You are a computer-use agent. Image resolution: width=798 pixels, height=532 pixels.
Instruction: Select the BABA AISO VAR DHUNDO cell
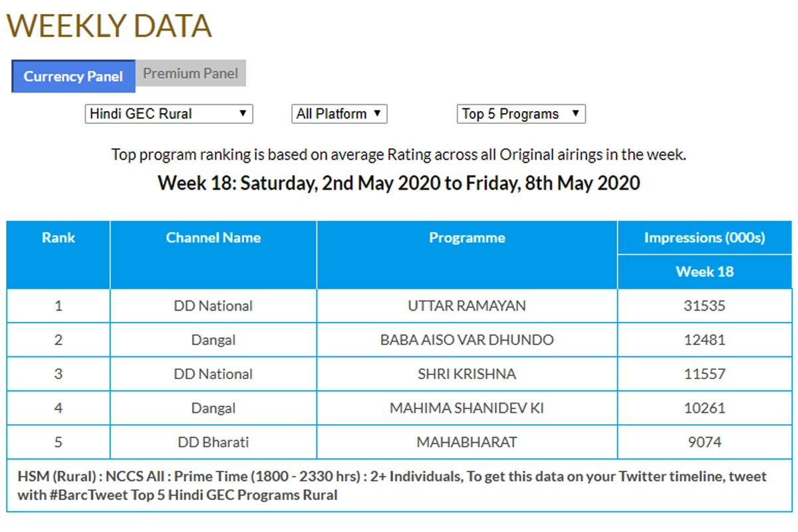coord(467,340)
